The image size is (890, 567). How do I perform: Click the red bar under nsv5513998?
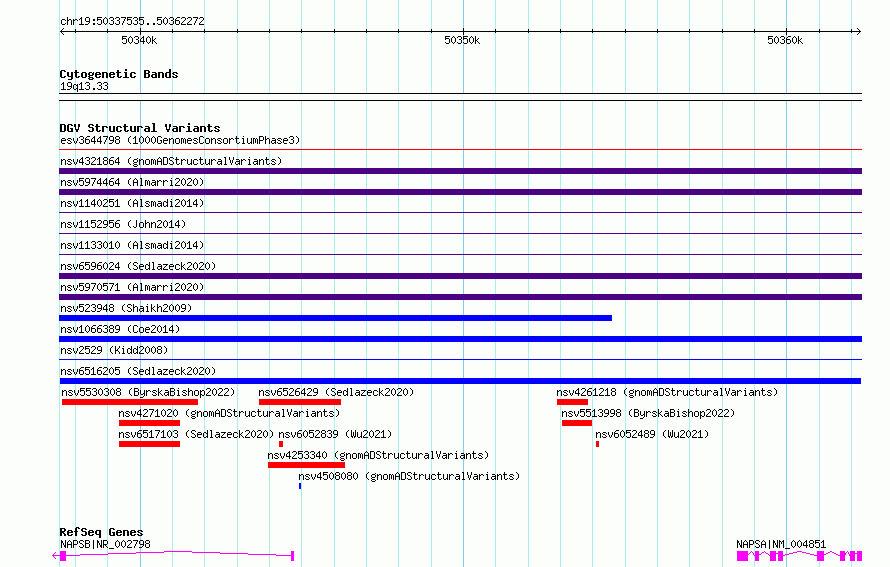click(x=577, y=423)
